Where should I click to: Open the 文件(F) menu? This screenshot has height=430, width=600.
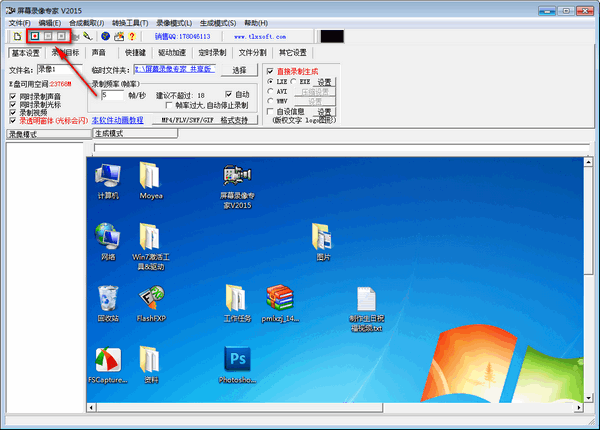(20, 23)
